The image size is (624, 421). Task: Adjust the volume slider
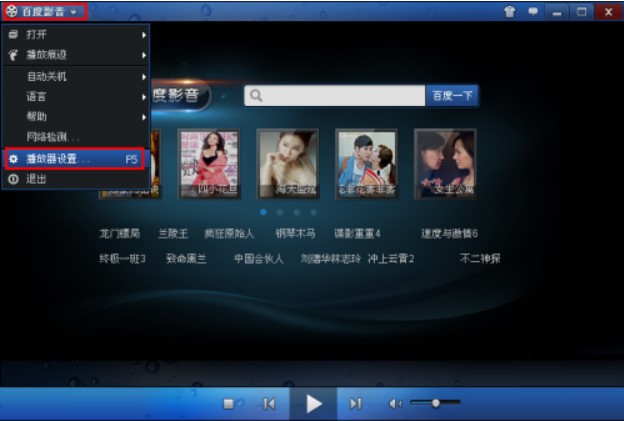(435, 403)
